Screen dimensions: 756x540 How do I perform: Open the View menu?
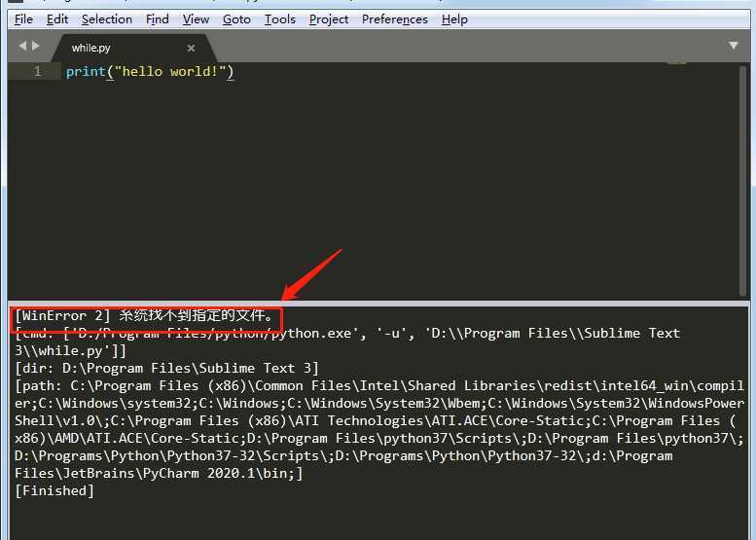click(196, 19)
